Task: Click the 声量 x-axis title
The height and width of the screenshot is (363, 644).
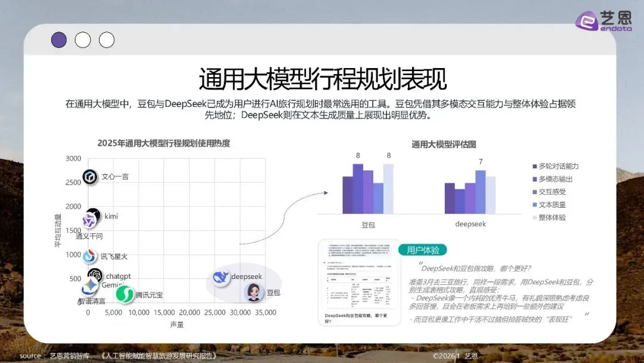Action: 177,325
